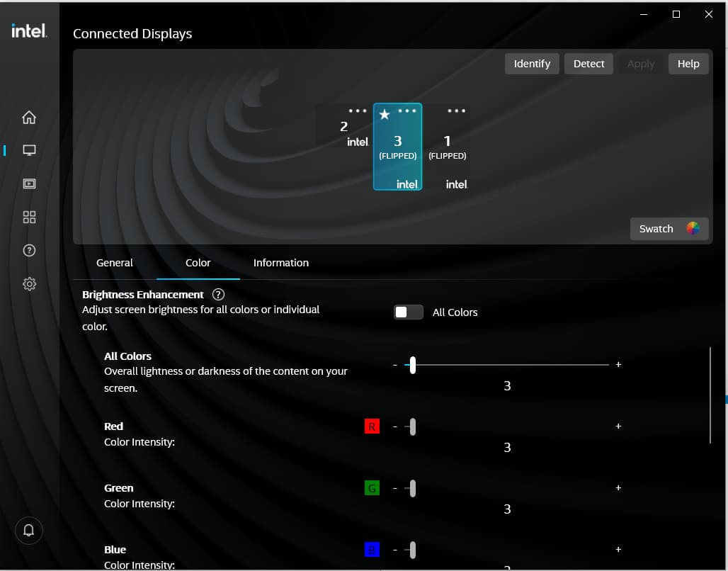Select display 1 flipped thumbnail
Image resolution: width=728 pixels, height=571 pixels.
click(447, 149)
